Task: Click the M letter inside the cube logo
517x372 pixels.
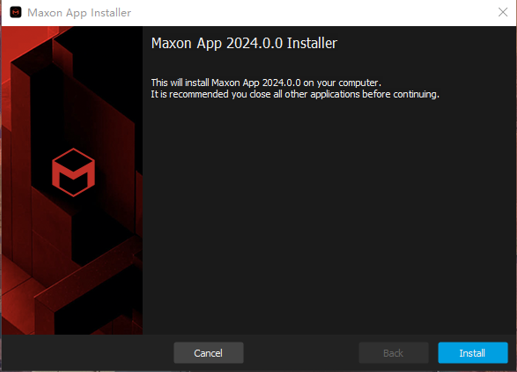Action: [73, 175]
